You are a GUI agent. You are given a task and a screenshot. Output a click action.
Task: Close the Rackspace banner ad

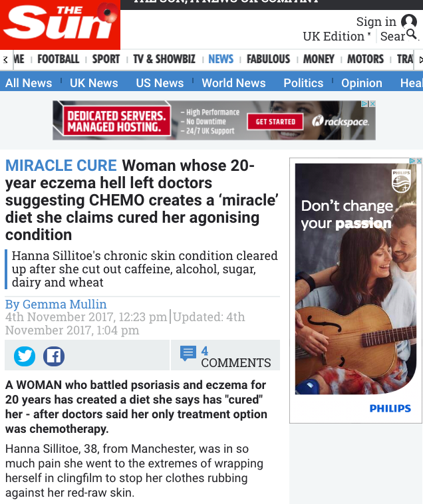pyautogui.click(x=372, y=104)
